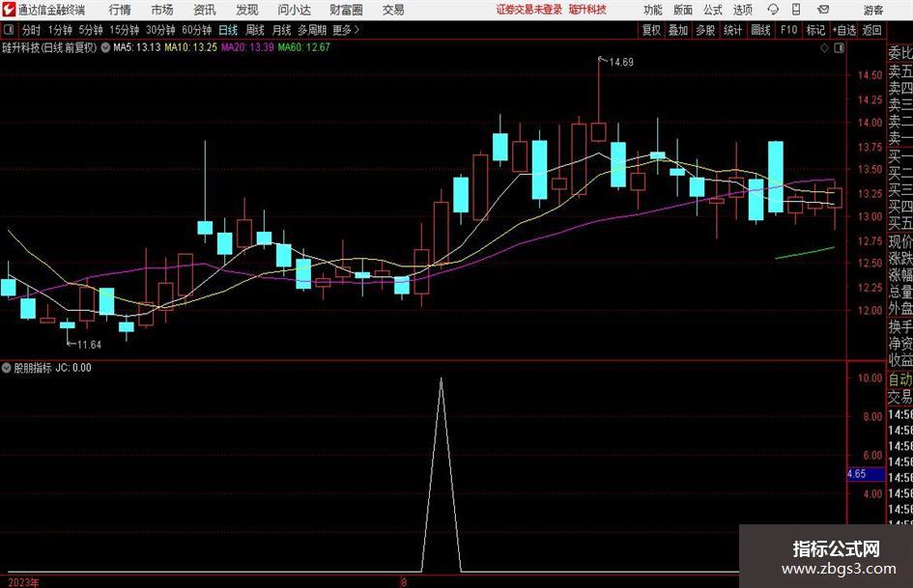Toggle the left sidebar panel icon
Viewport: 913px width, 588px height.
pos(9,30)
